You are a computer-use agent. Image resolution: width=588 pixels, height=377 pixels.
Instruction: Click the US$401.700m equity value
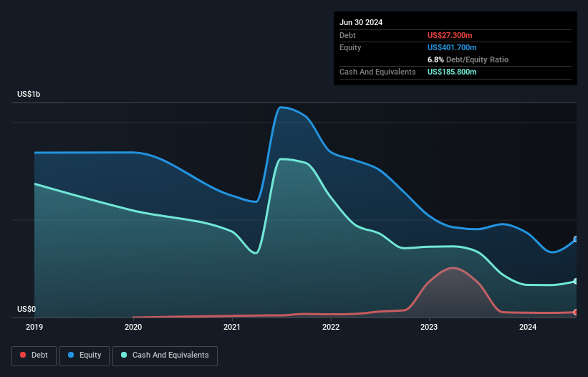pyautogui.click(x=452, y=47)
